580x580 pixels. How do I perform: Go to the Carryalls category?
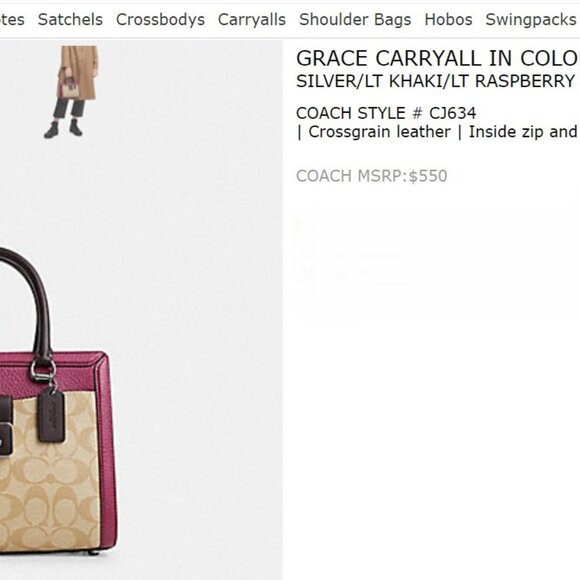tap(252, 20)
